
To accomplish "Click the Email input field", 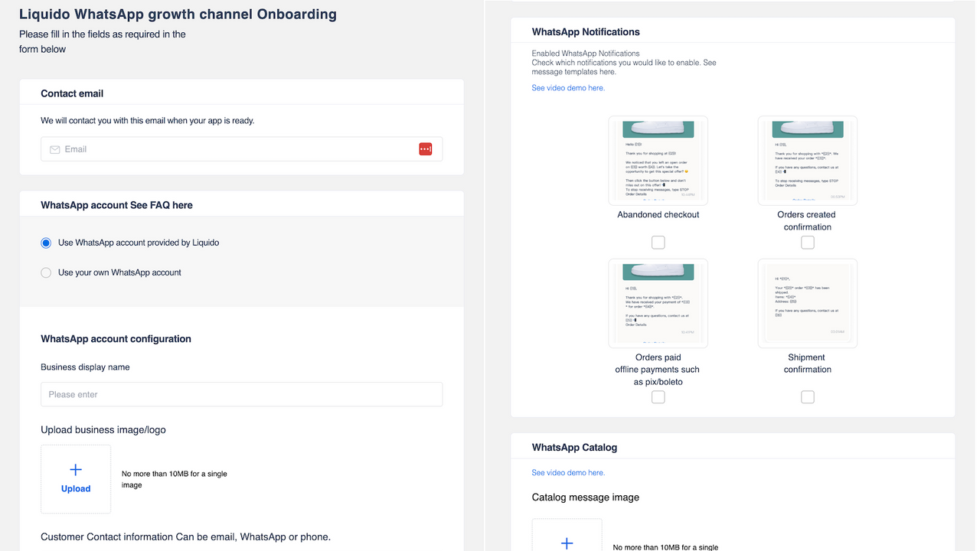I will tap(241, 149).
